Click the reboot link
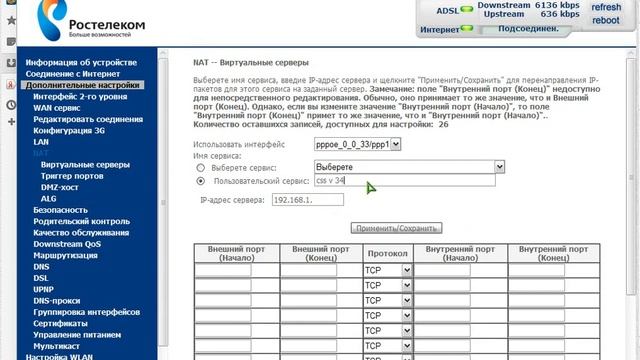 pyautogui.click(x=606, y=20)
